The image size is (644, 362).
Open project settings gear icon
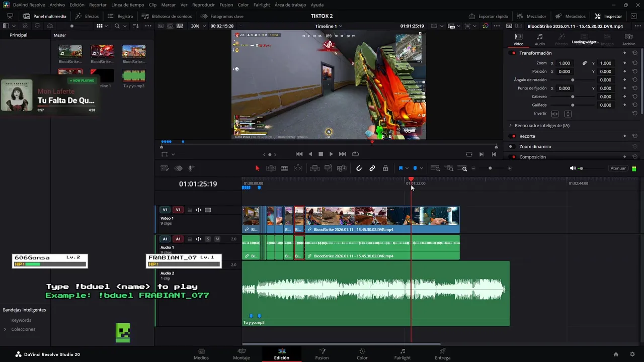632,354
